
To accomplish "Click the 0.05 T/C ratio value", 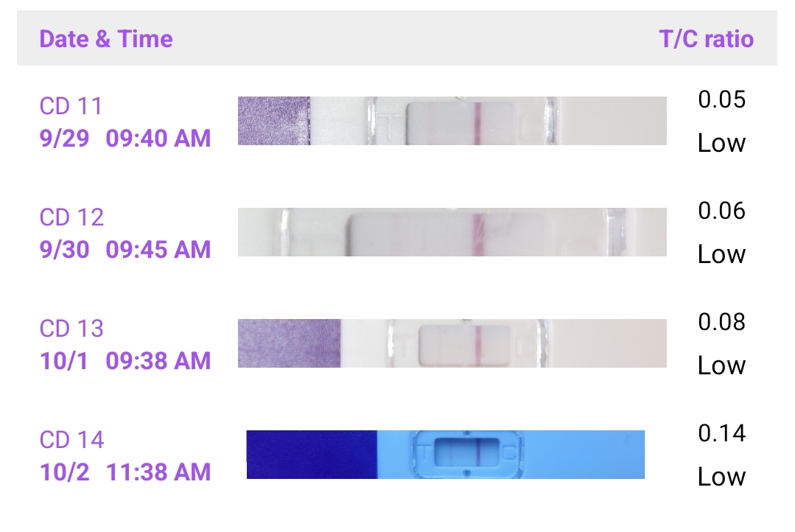I will tap(721, 99).
